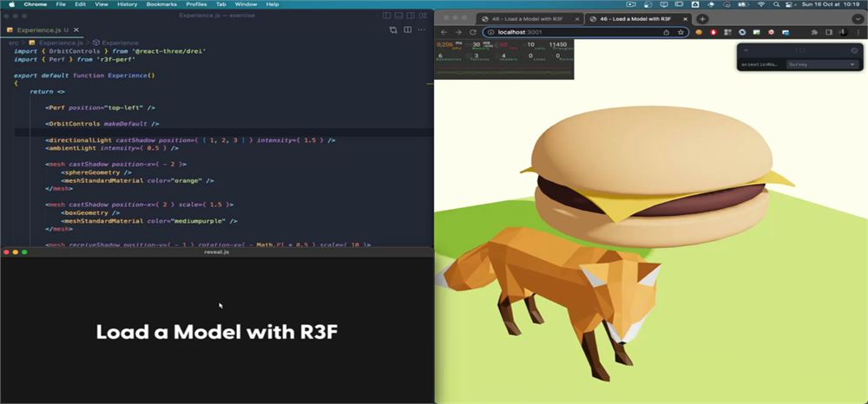View site information icon in address bar
Viewport: 868px width, 404px height.
pos(491,32)
